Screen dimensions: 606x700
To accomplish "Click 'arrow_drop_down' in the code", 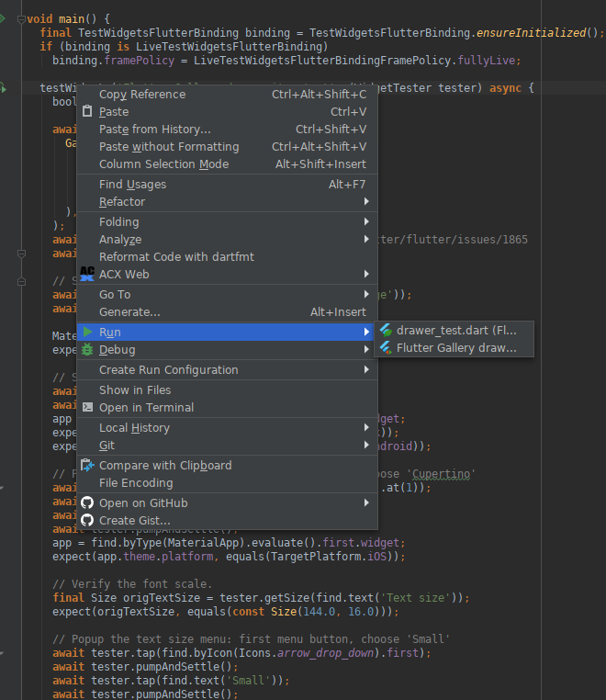I will click(x=325, y=653).
